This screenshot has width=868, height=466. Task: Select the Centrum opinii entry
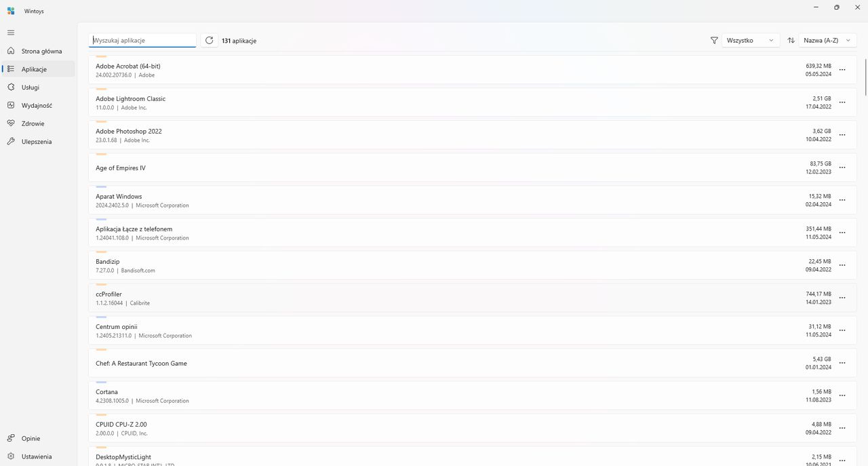pos(473,330)
